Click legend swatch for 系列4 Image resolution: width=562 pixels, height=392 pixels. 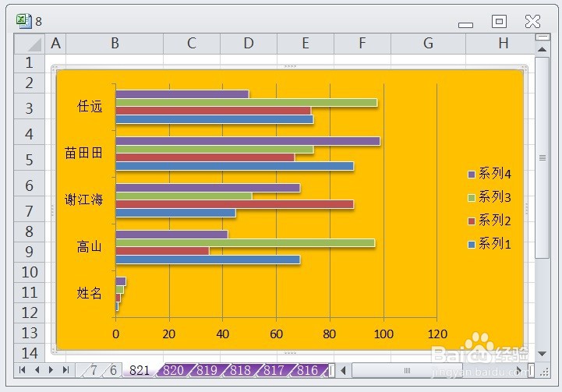pos(472,175)
